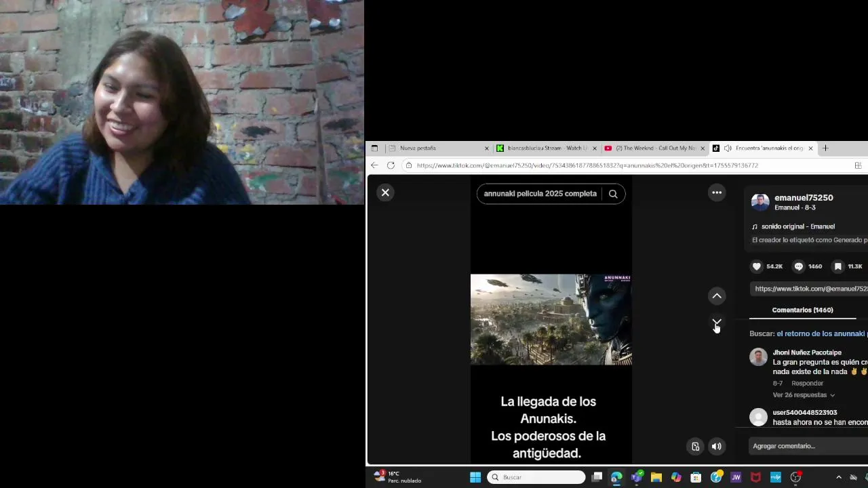The height and width of the screenshot is (488, 868).
Task: Close the Nueva pestaña tab
Action: 486,148
